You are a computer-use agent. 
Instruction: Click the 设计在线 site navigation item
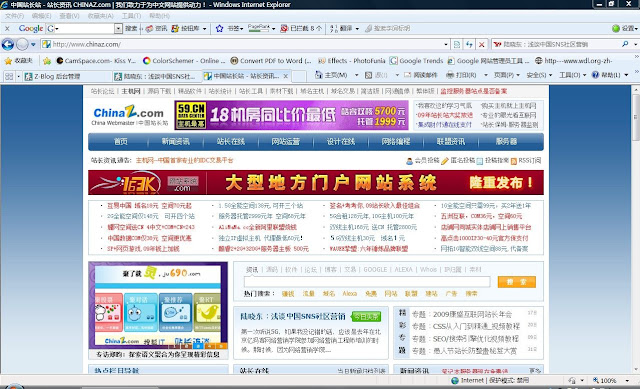coord(341,142)
